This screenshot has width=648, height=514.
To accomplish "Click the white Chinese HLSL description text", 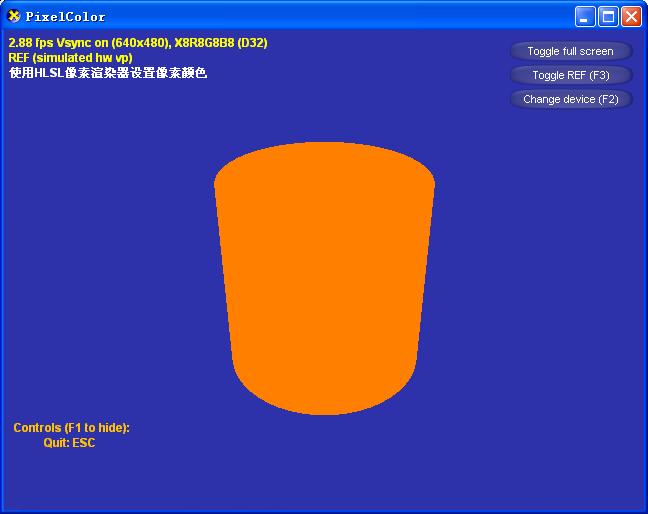I will [x=108, y=73].
